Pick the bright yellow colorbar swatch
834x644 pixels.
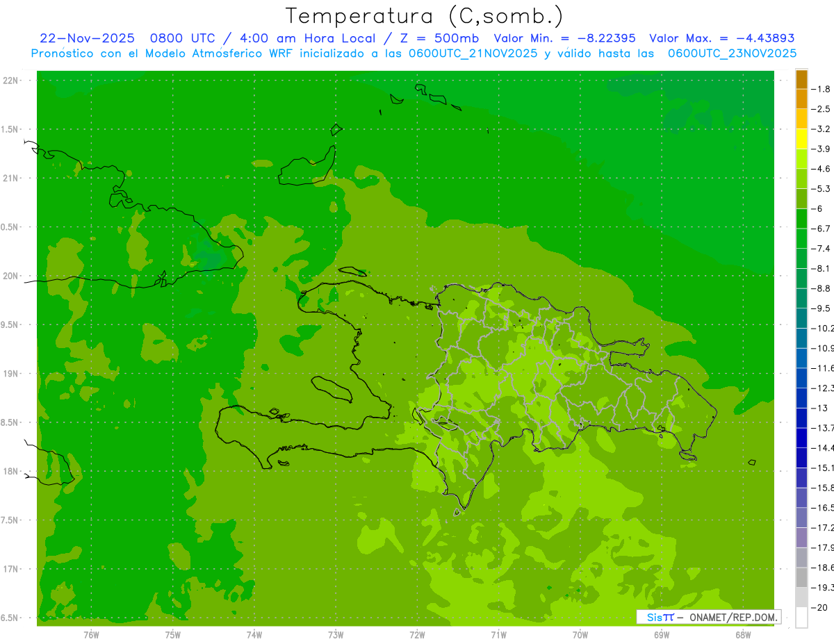click(x=801, y=139)
